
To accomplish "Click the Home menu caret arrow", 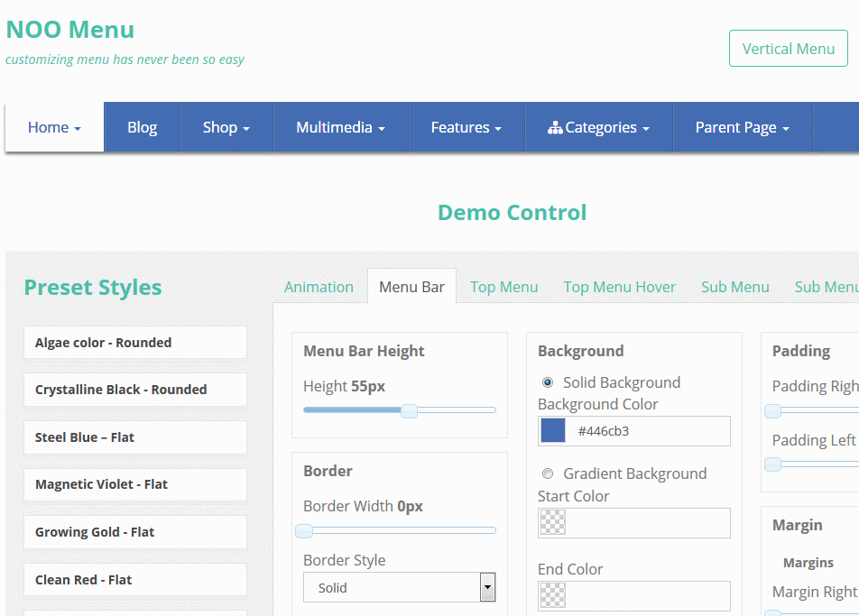I will [78, 129].
